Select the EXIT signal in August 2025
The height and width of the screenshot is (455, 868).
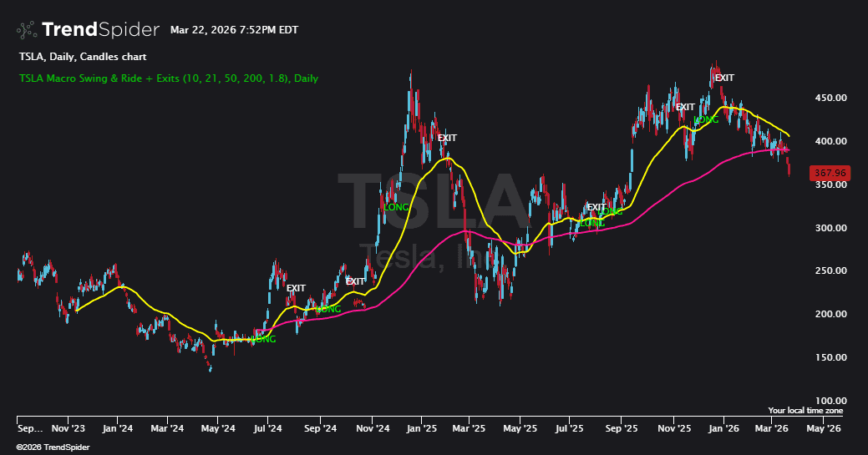[596, 208]
